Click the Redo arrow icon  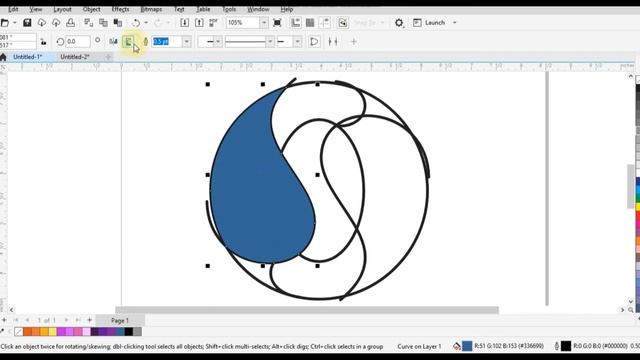tap(158, 23)
